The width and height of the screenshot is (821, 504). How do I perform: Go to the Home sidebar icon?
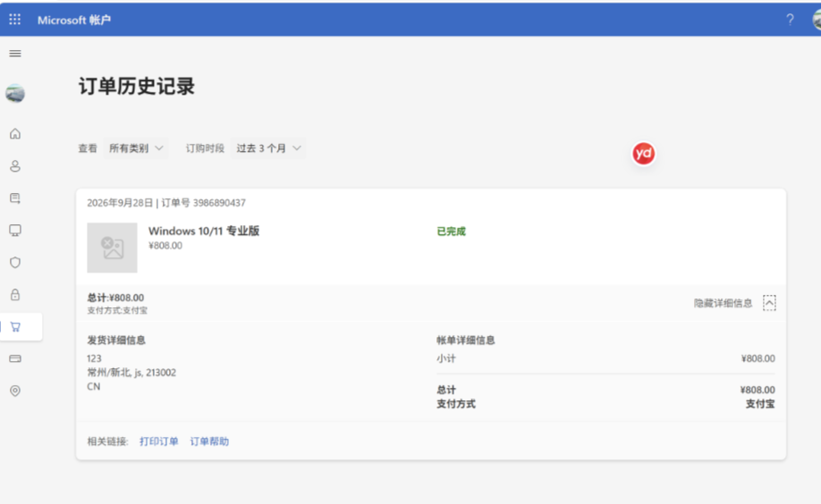pyautogui.click(x=15, y=134)
